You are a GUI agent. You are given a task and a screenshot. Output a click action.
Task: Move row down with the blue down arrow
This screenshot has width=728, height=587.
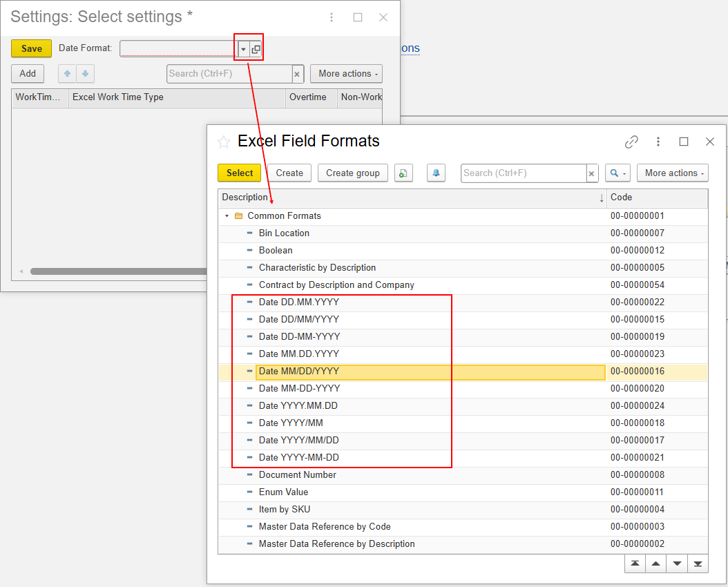click(x=86, y=73)
